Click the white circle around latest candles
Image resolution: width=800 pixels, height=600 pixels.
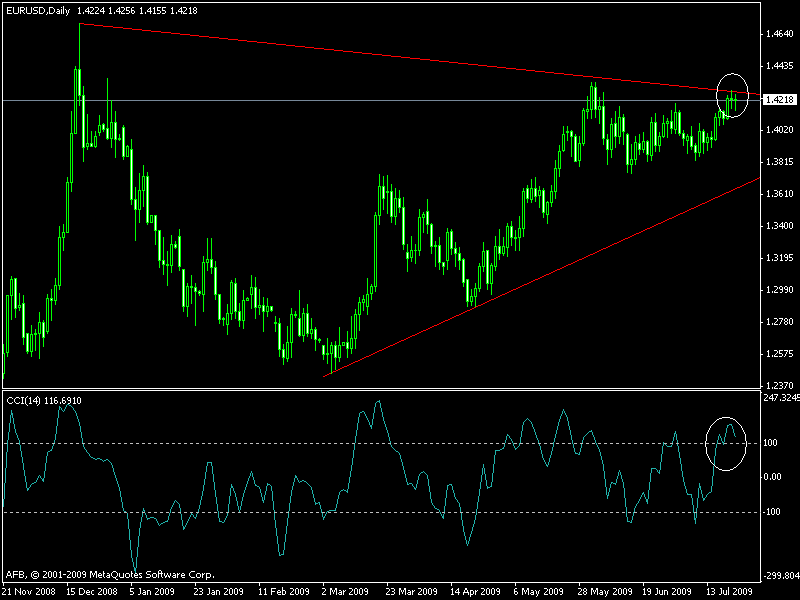point(732,95)
